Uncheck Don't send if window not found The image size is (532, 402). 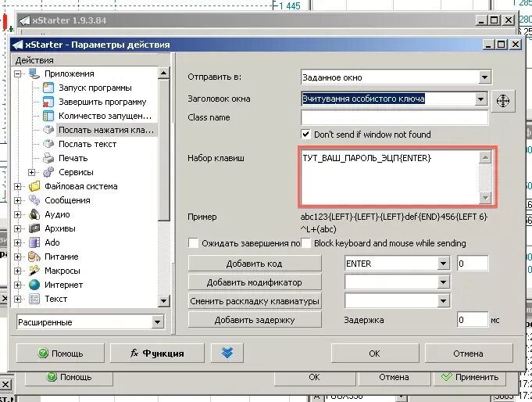pos(305,135)
